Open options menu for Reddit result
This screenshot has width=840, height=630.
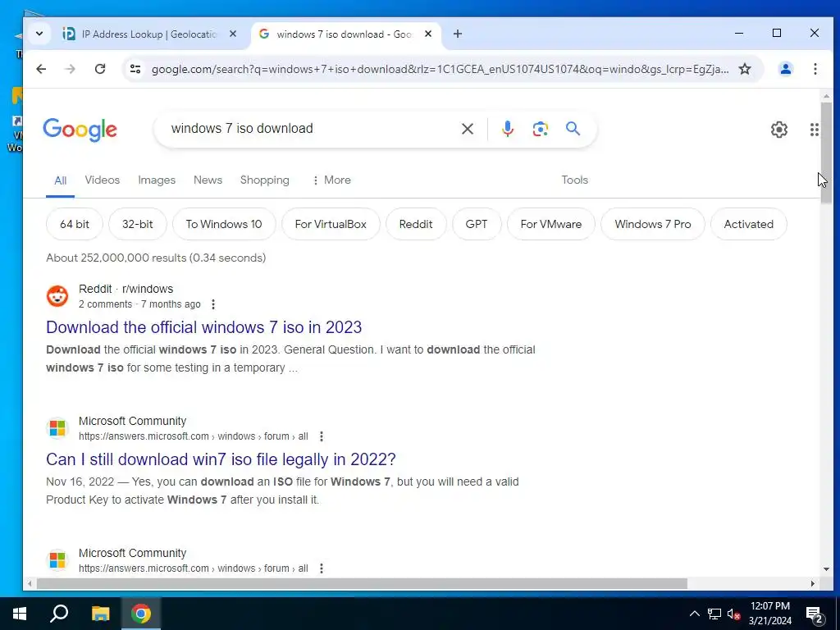(x=213, y=304)
